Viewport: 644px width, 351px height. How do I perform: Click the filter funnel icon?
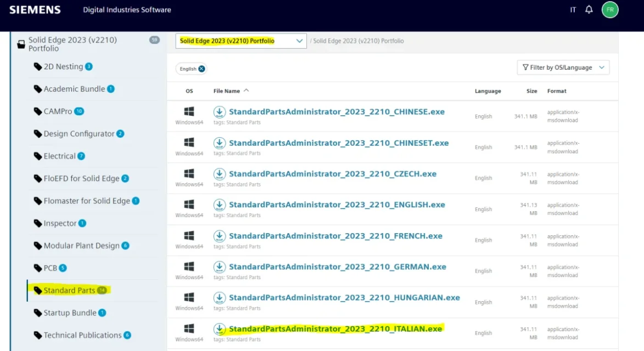[525, 67]
